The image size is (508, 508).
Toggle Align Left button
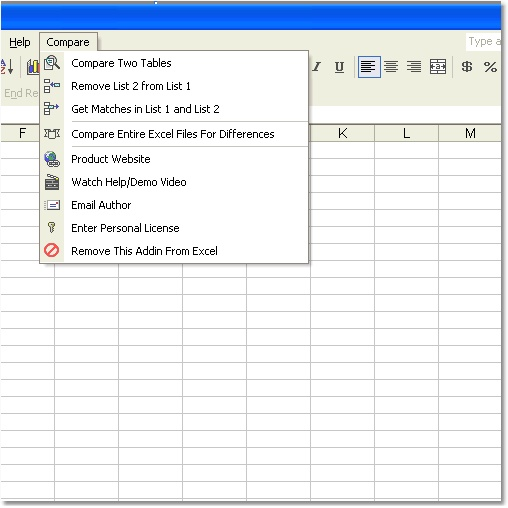click(x=369, y=67)
